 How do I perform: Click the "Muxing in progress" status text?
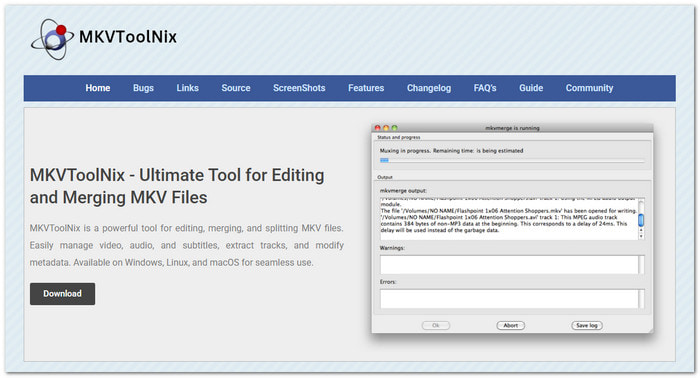click(451, 151)
